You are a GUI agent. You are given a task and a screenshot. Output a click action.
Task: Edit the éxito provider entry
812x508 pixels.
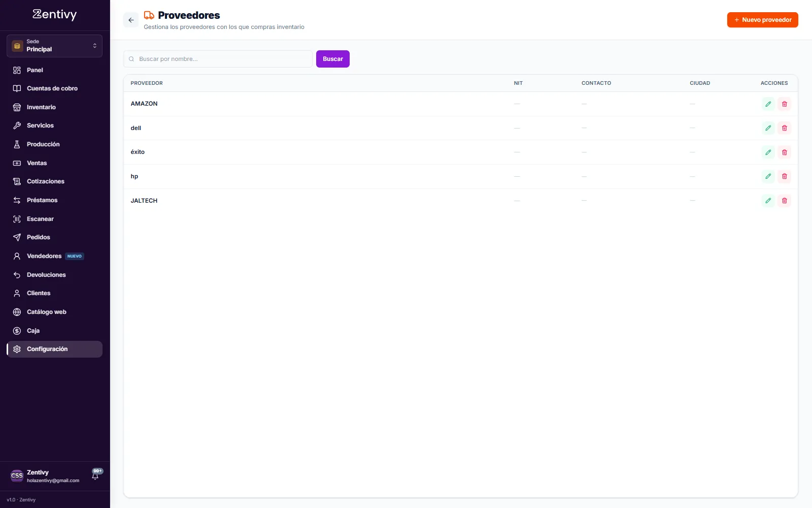point(768,152)
